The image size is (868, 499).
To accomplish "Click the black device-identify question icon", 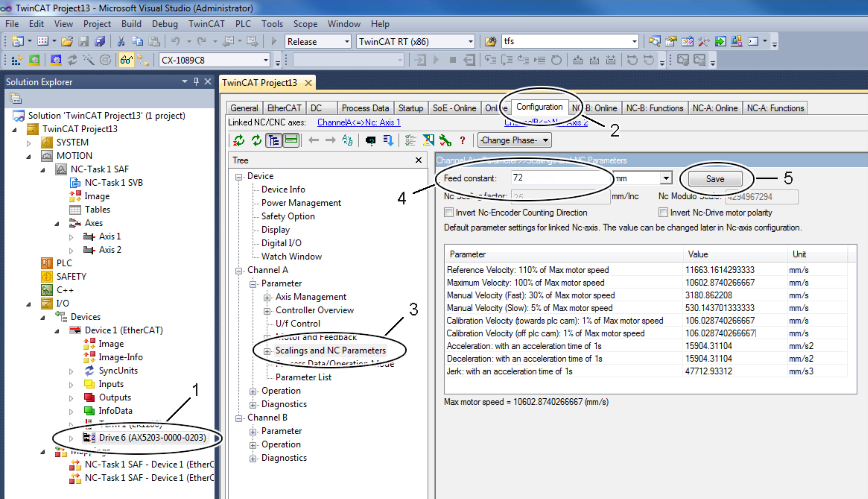I will pyautogui.click(x=370, y=140).
